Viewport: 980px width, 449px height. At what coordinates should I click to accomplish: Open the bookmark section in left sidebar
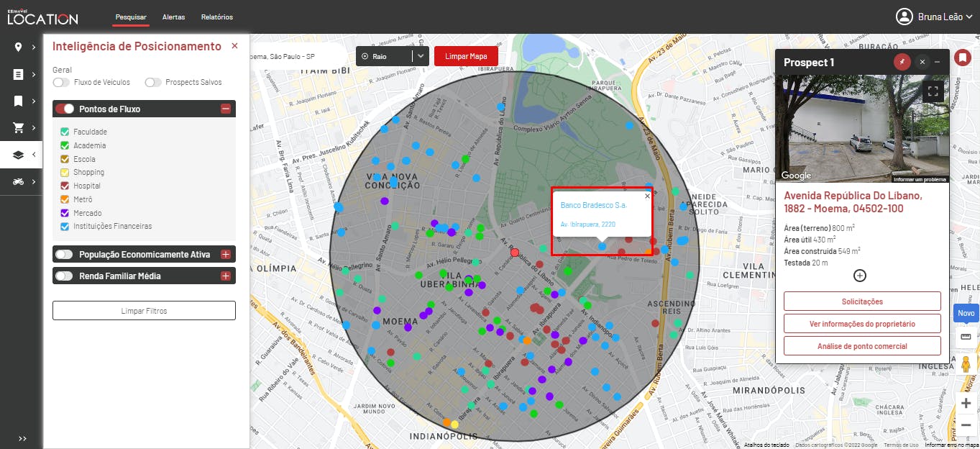tap(19, 101)
